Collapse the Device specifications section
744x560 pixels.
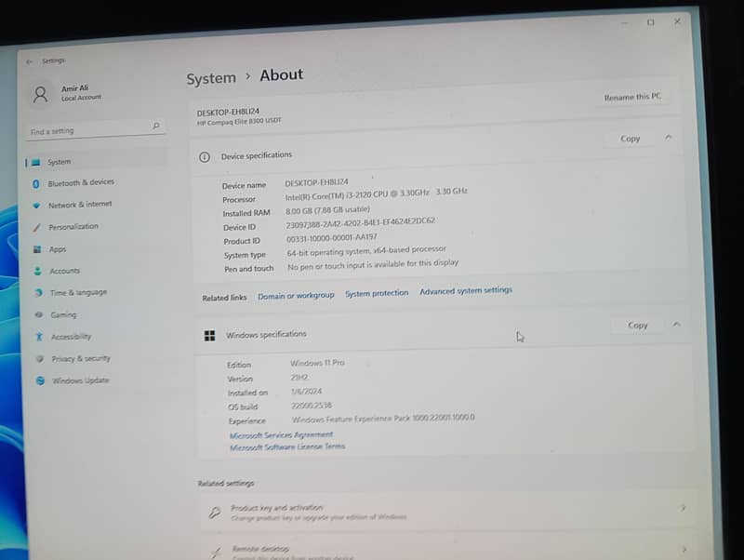(669, 138)
